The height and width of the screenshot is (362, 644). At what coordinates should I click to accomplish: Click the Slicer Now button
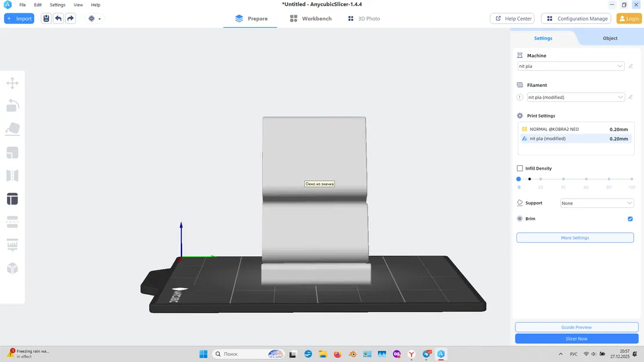tap(577, 339)
